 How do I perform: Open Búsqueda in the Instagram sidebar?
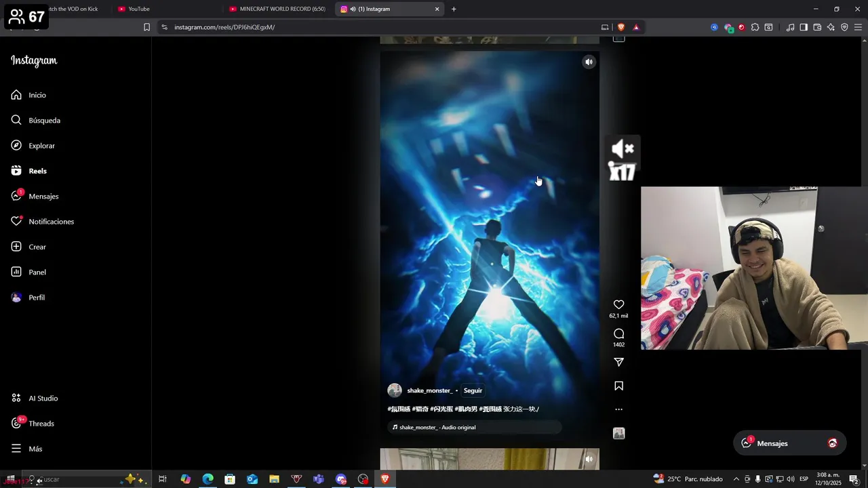[x=35, y=120]
